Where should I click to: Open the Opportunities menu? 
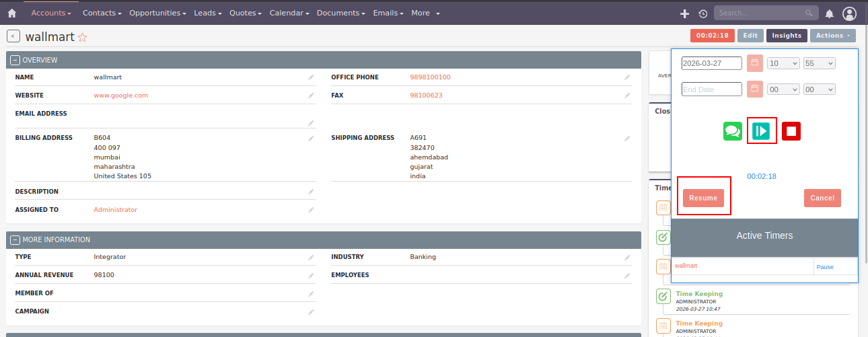coord(157,13)
